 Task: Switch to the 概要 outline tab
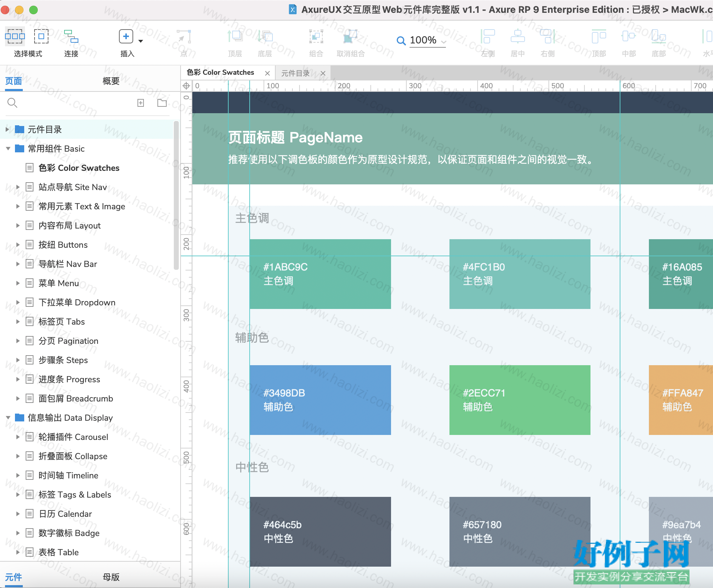[x=111, y=81]
